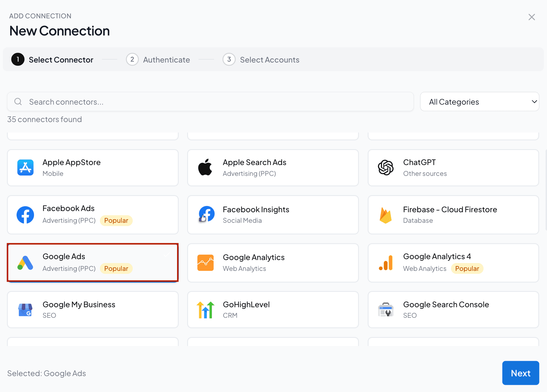Select the Apple Search Ads connector name
Screen dimensions: 547x392
(255, 162)
